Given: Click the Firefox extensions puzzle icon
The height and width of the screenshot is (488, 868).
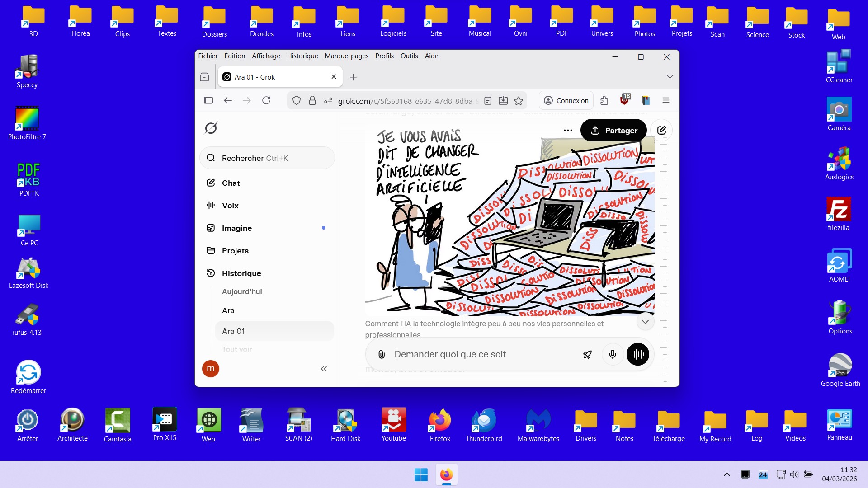Looking at the screenshot, I should (x=604, y=101).
